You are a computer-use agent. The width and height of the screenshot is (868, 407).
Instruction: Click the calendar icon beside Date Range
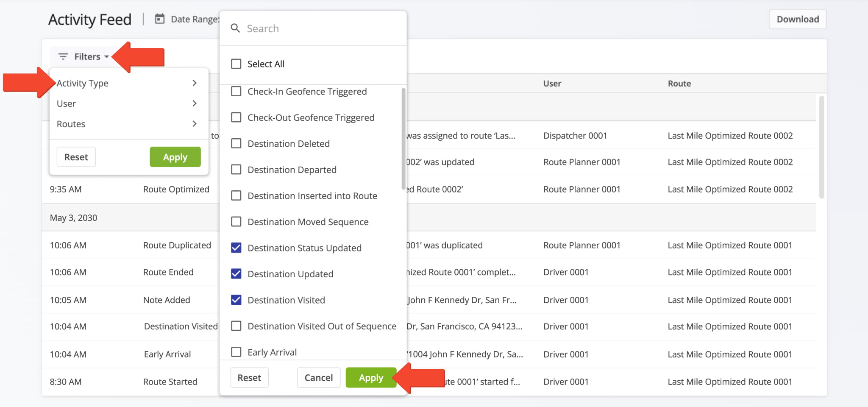pyautogui.click(x=159, y=19)
